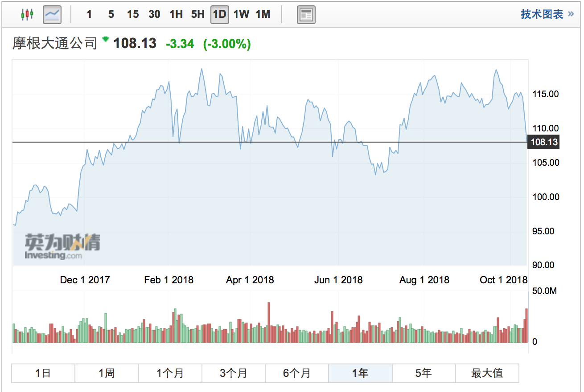Viewport: 584px width, 392px height.
Task: Select the 1W interval
Action: coord(241,15)
